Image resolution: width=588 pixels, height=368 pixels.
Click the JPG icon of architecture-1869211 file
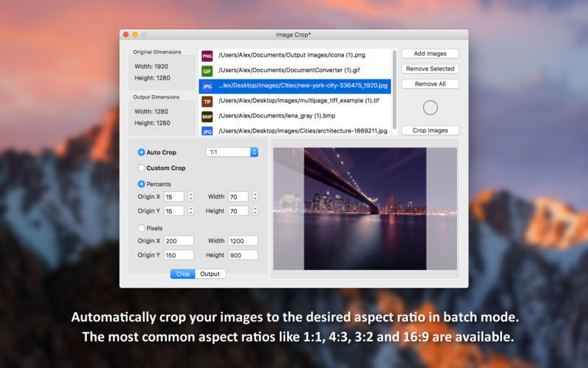[207, 131]
